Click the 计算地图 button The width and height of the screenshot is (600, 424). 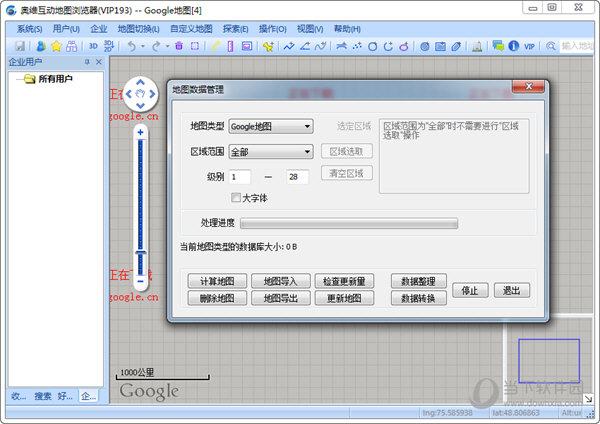click(217, 281)
